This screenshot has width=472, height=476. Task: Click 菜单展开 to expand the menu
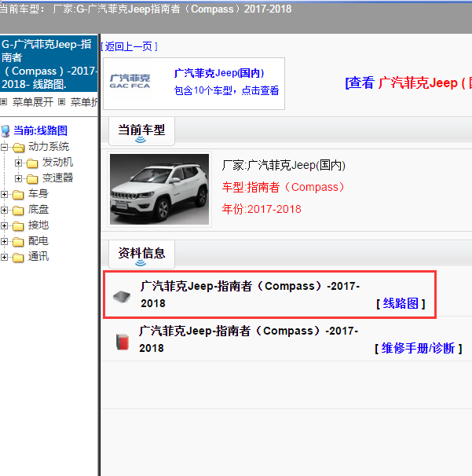coord(33,102)
